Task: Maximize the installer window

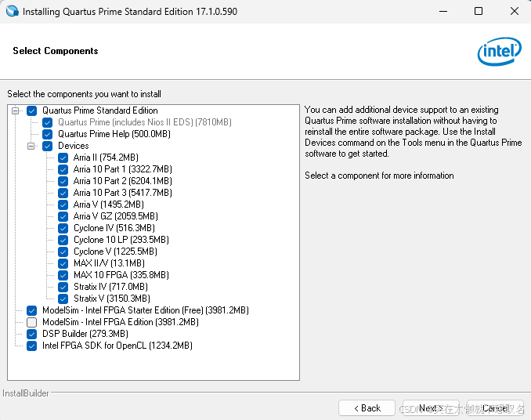Action: coord(479,11)
